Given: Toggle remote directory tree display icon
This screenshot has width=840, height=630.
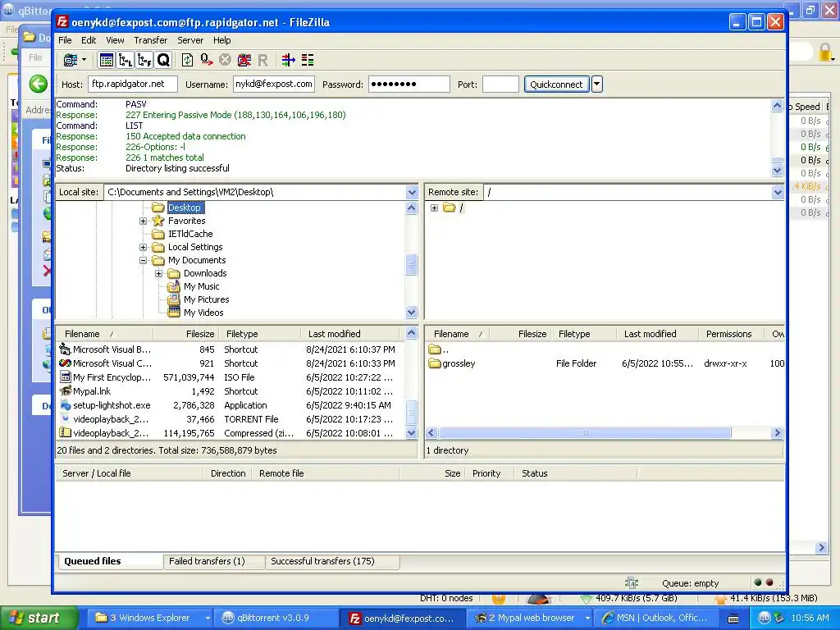Looking at the screenshot, I should pyautogui.click(x=144, y=60).
